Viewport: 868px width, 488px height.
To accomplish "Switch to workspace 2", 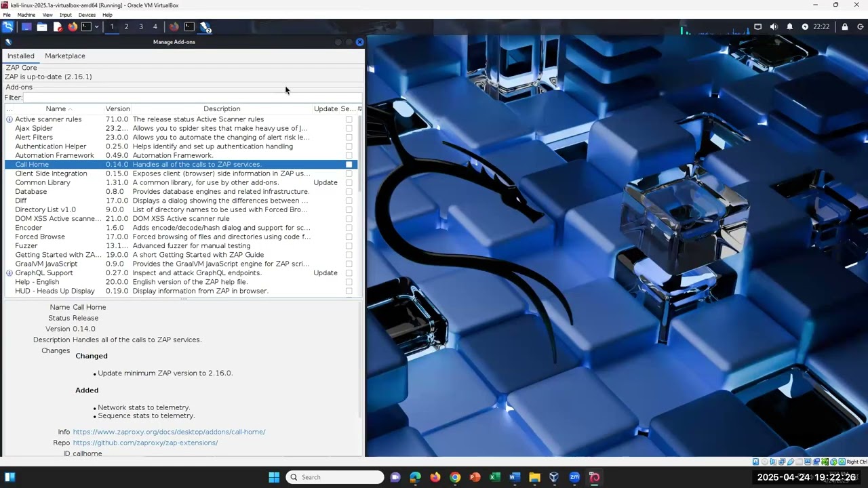I will pos(126,26).
